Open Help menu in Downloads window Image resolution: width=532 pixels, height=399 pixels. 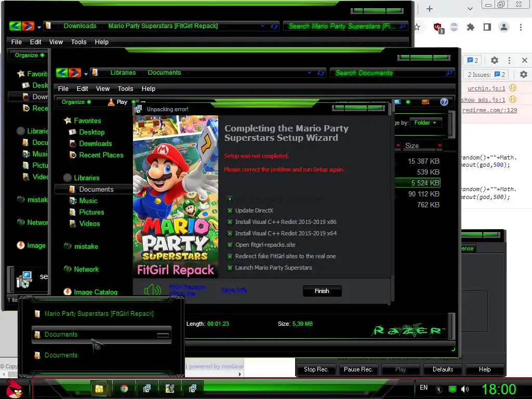point(101,42)
